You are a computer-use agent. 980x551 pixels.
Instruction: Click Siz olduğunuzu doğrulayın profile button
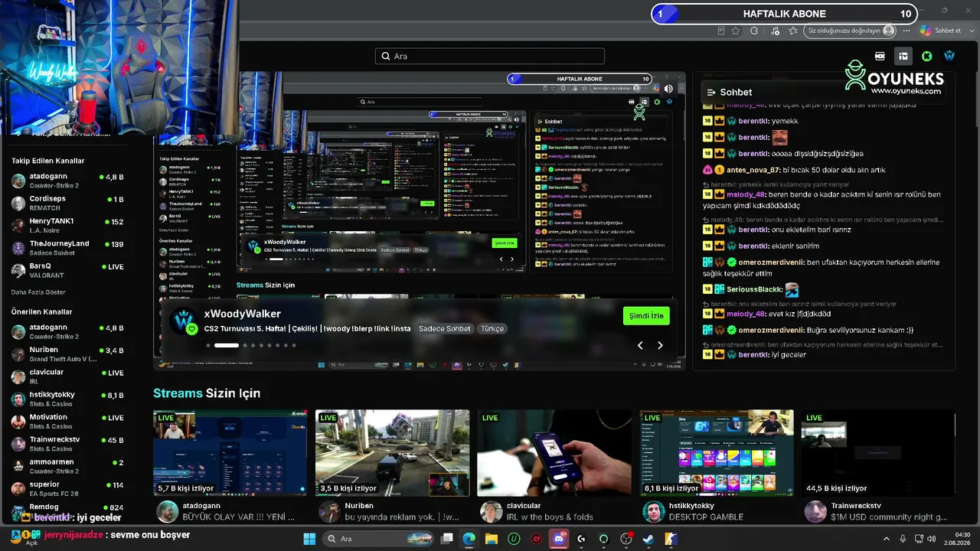pyautogui.click(x=851, y=31)
